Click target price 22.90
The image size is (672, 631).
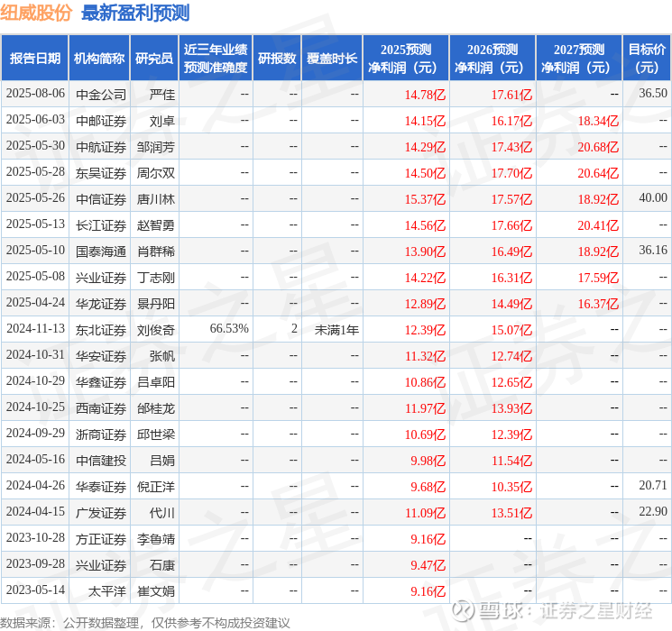(x=653, y=511)
